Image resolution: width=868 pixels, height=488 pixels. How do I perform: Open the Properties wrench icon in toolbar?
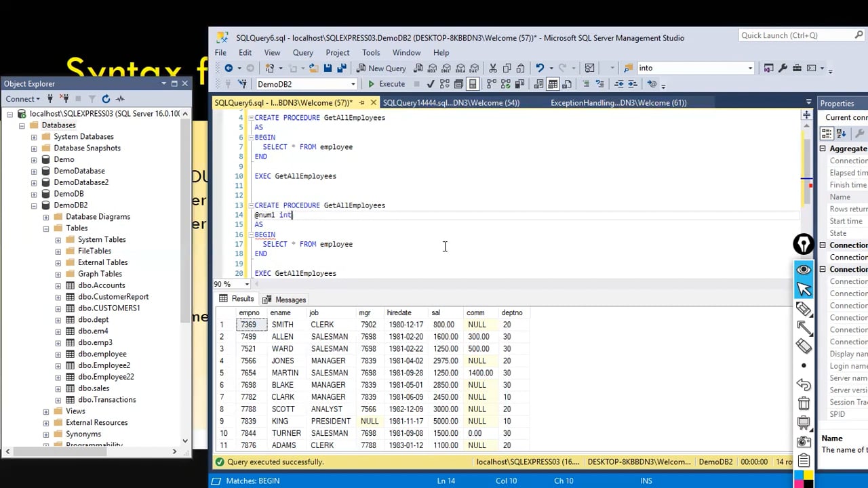click(x=783, y=68)
